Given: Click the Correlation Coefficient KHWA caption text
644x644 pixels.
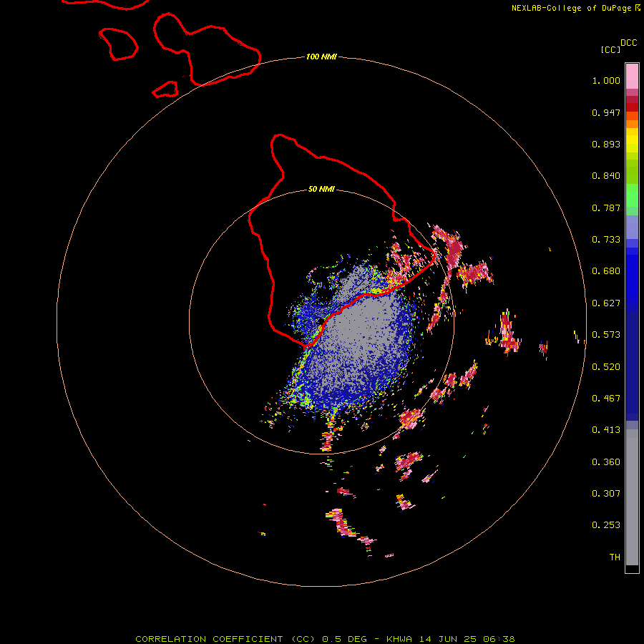Looking at the screenshot, I should click(x=325, y=639).
